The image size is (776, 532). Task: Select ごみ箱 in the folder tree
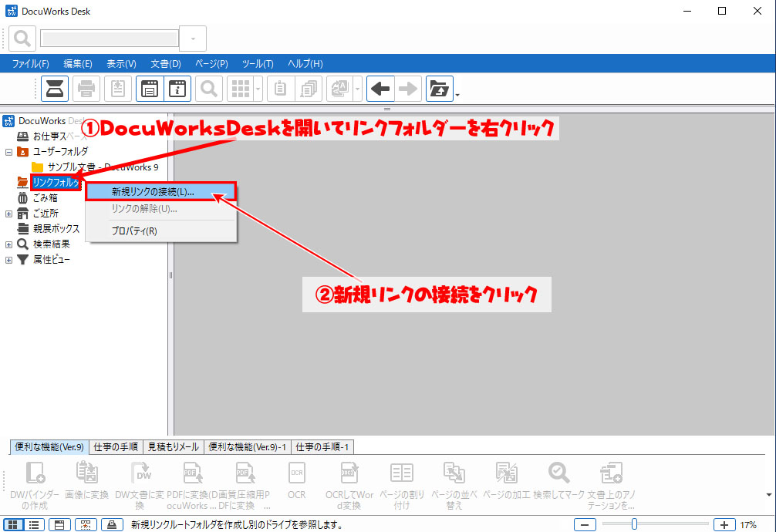(45, 198)
